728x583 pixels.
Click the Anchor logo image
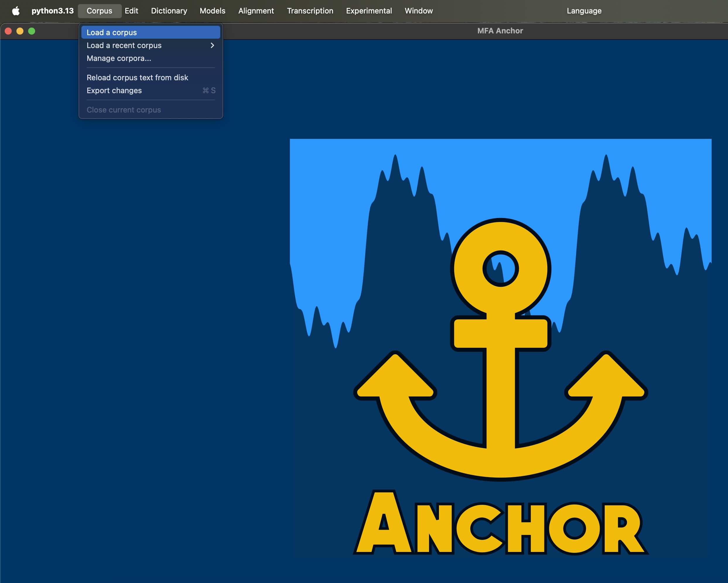point(500,348)
